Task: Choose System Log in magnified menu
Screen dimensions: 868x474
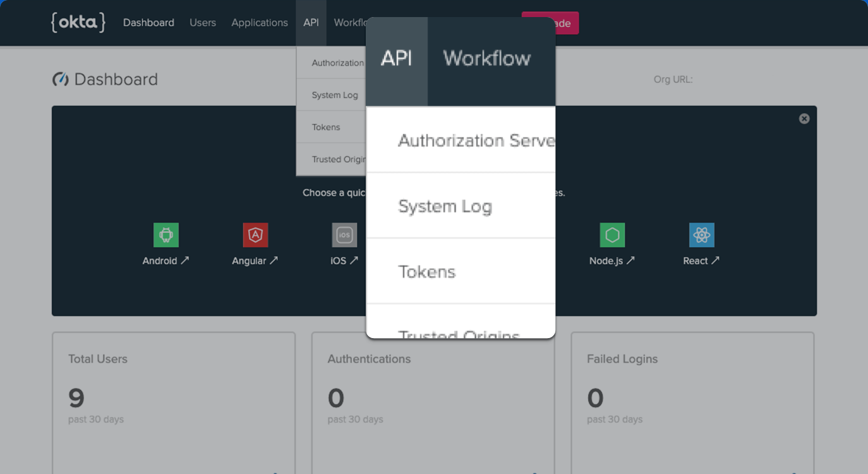Action: click(461, 206)
